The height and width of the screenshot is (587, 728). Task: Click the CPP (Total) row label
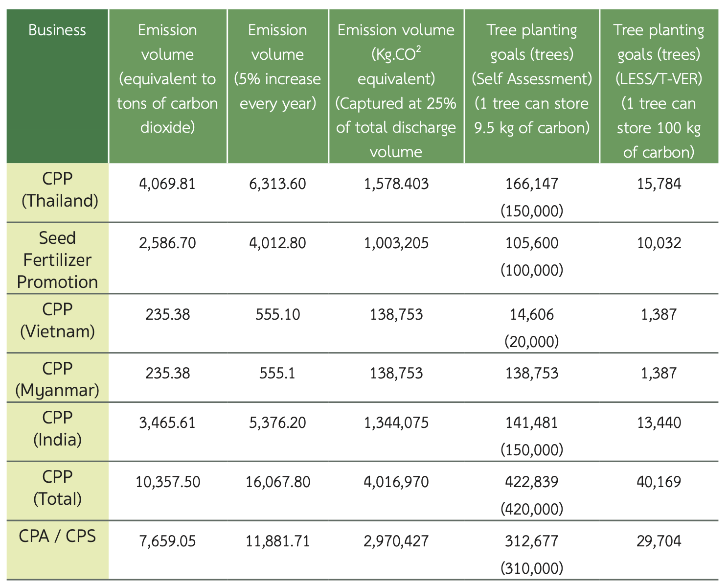coord(57,488)
